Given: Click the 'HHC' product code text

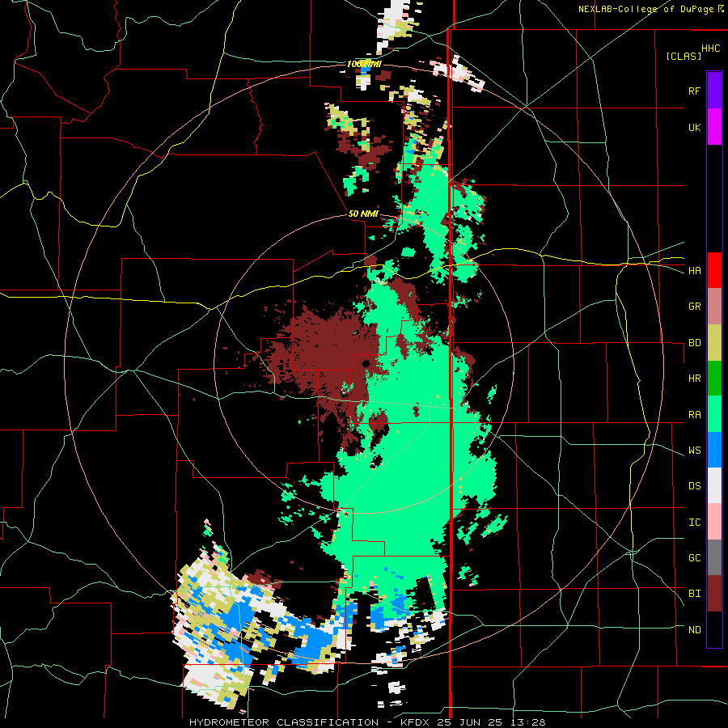Looking at the screenshot, I should [x=711, y=49].
